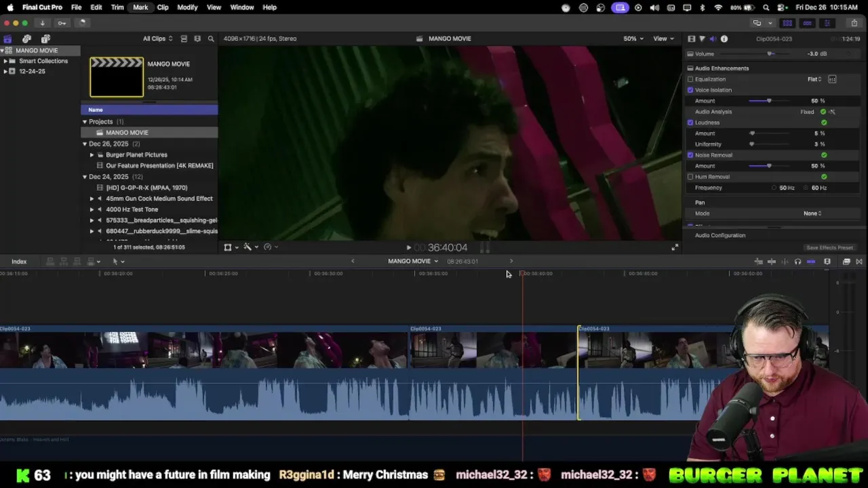Image resolution: width=868 pixels, height=488 pixels.
Task: Select the 50 Hz frequency radio button
Action: click(x=774, y=188)
